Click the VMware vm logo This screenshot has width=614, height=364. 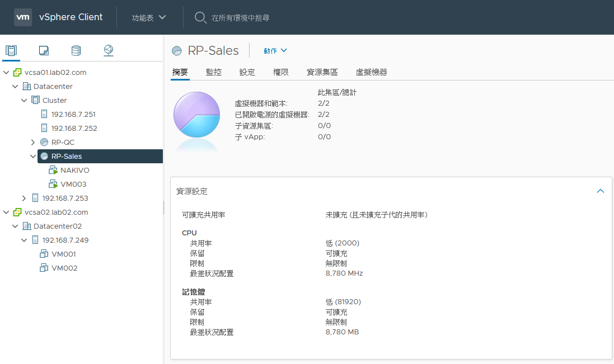(23, 17)
